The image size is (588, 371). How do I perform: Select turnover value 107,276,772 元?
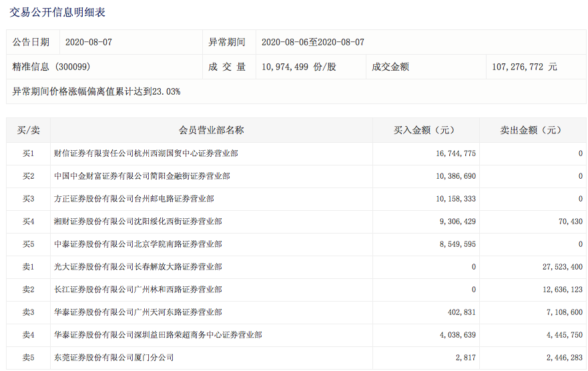pyautogui.click(x=524, y=67)
